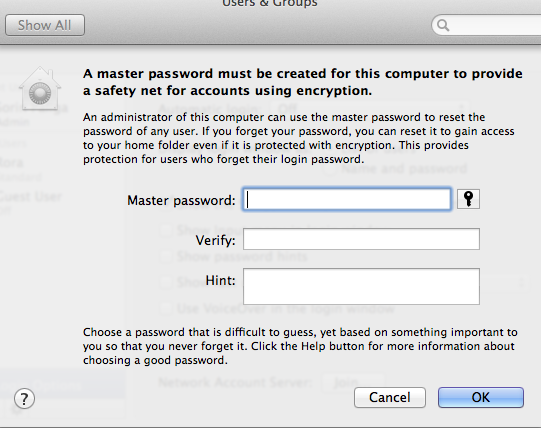The image size is (541, 428).
Task: Cancel the master password dialog
Action: 390,397
